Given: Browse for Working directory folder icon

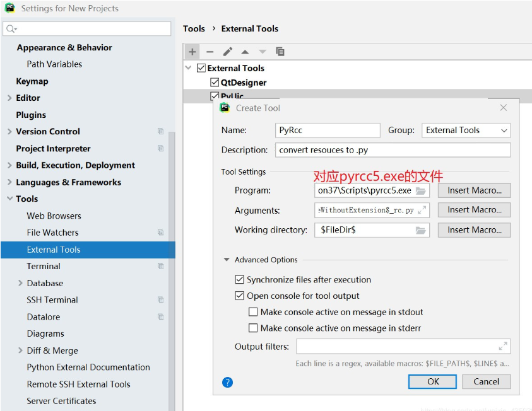Looking at the screenshot, I should click(x=421, y=230).
